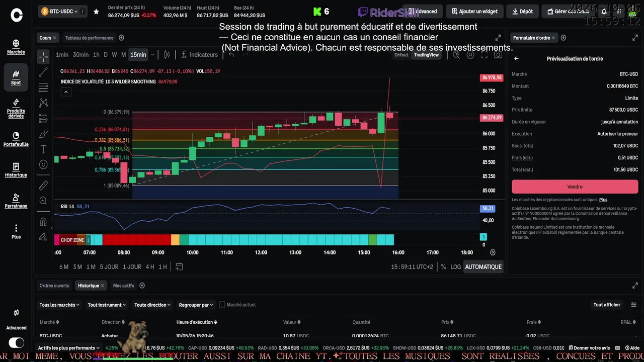This screenshot has height=362, width=644.
Task: Check the Marché actuel checkbox
Action: pos(222,305)
